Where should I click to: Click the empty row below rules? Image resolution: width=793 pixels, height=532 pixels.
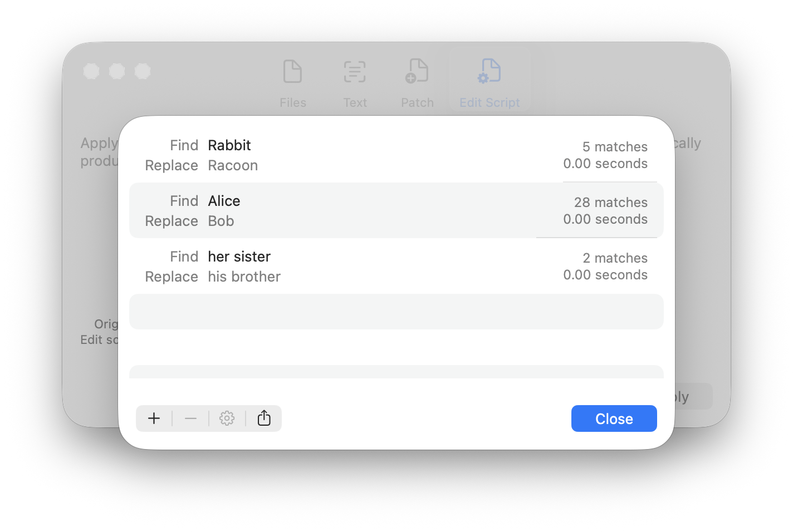tap(396, 312)
